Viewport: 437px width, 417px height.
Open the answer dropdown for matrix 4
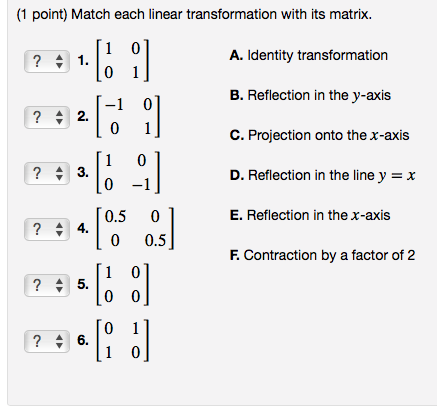pos(47,229)
